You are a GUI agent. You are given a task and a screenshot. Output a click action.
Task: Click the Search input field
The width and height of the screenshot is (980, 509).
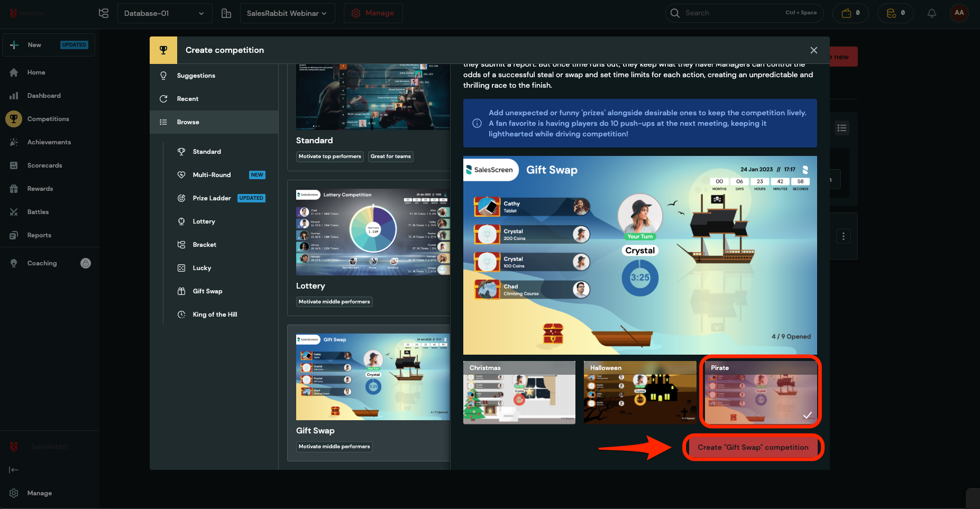(732, 13)
